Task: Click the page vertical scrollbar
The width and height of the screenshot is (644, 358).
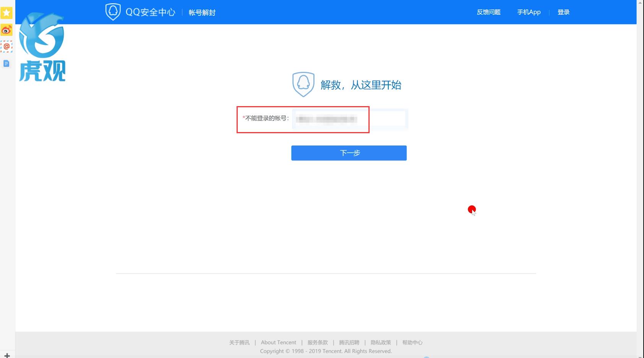Action: point(640,179)
